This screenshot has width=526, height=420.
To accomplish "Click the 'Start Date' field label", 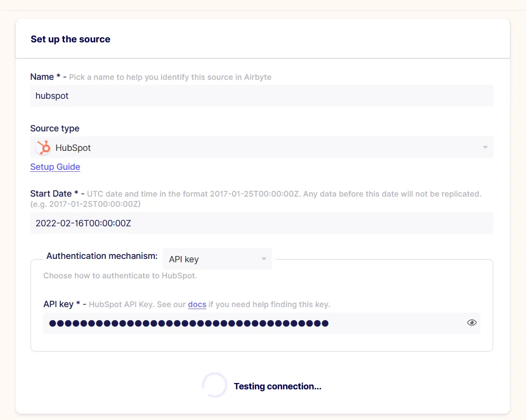I will point(51,194).
